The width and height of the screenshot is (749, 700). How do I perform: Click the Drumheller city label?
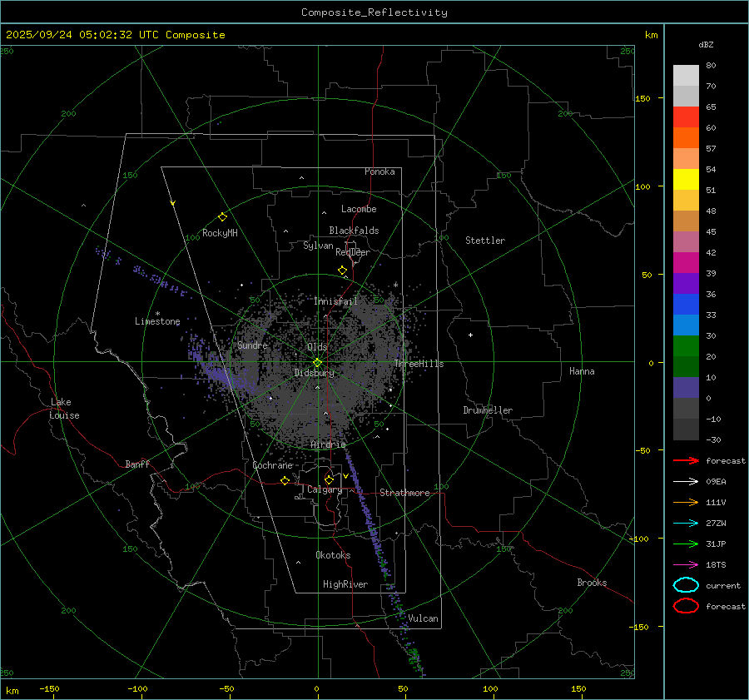click(x=488, y=410)
